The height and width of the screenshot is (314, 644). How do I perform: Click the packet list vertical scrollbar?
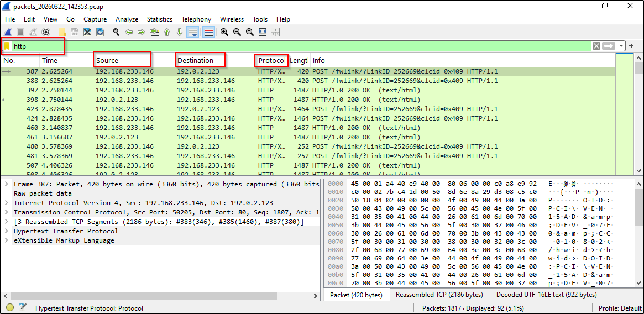point(639,111)
